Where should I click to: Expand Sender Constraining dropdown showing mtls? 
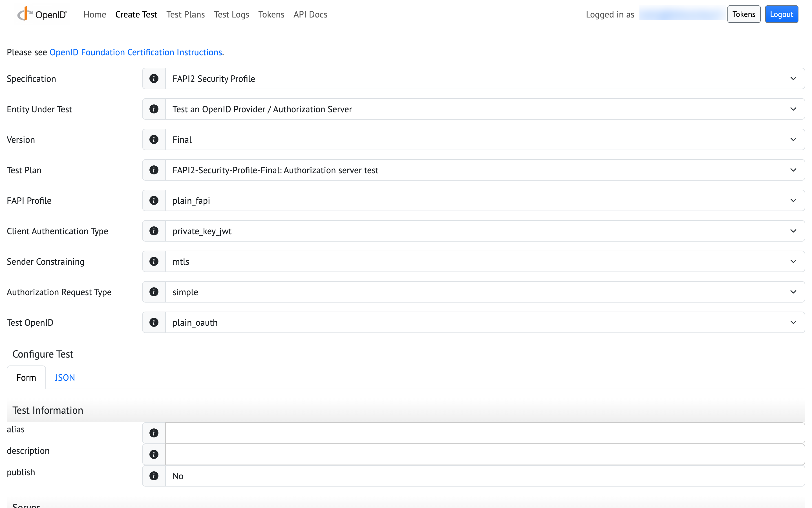coord(485,261)
